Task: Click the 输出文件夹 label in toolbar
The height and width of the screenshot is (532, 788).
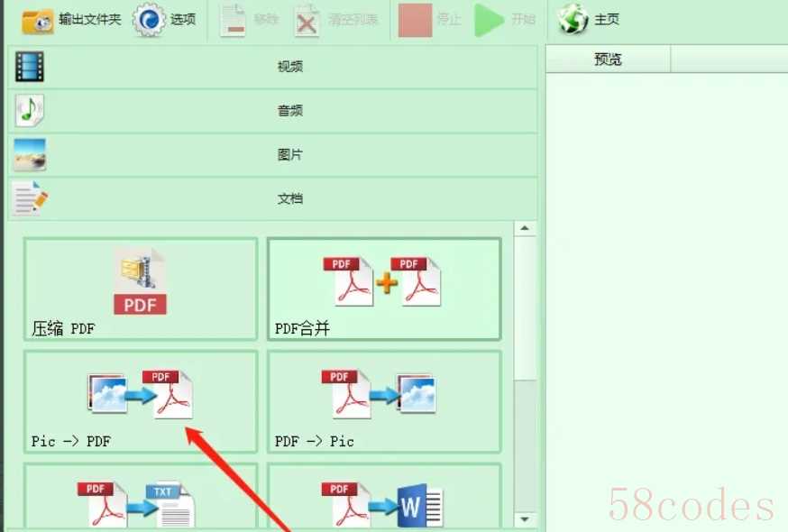Action: tap(90, 19)
